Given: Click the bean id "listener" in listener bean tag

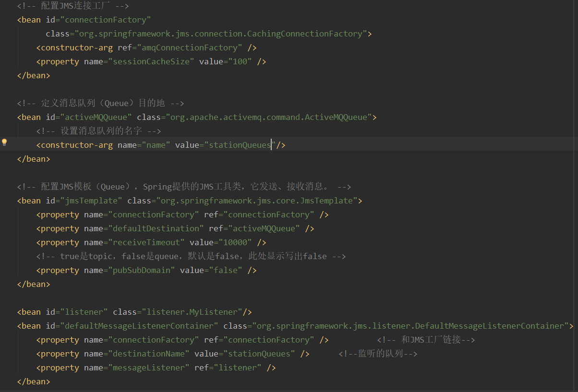Looking at the screenshot, I should (84, 312).
